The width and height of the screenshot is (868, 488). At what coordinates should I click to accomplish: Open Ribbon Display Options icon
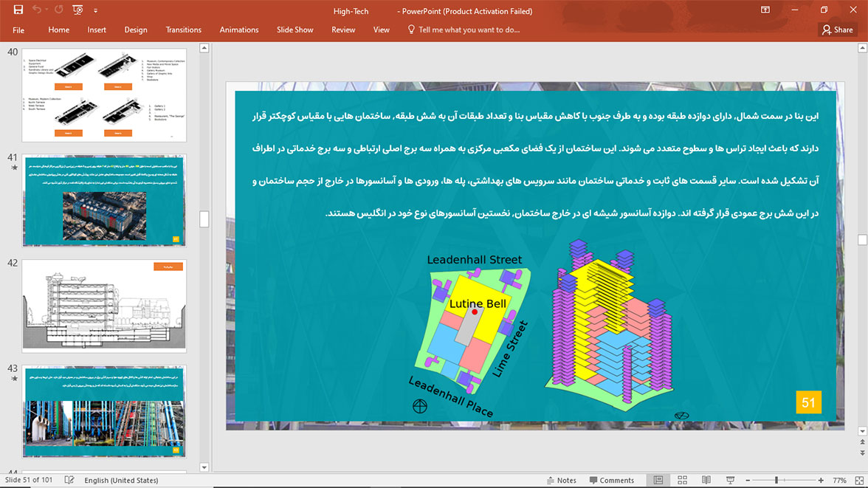pyautogui.click(x=765, y=10)
